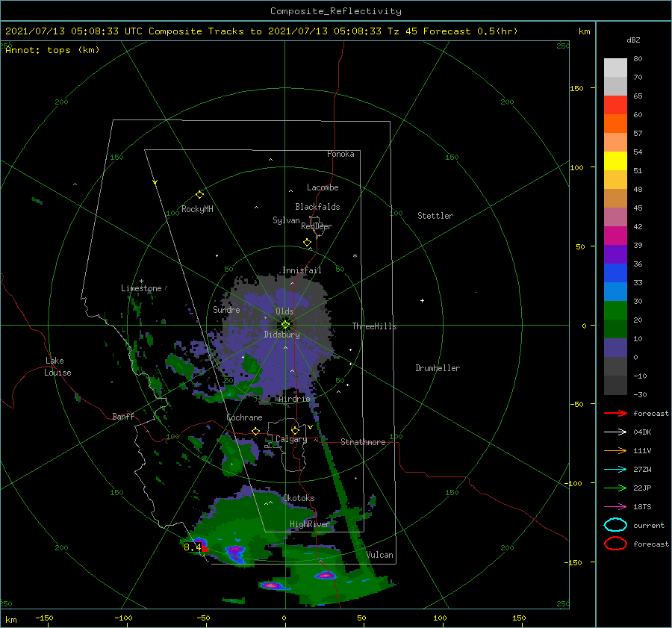
Task: Click the white 04DK track arrow
Action: tap(615, 432)
